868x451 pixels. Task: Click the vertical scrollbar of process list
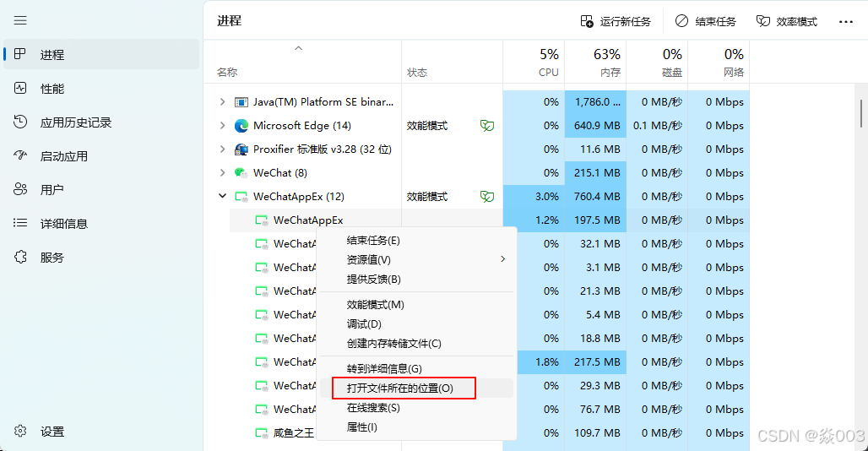[x=861, y=113]
